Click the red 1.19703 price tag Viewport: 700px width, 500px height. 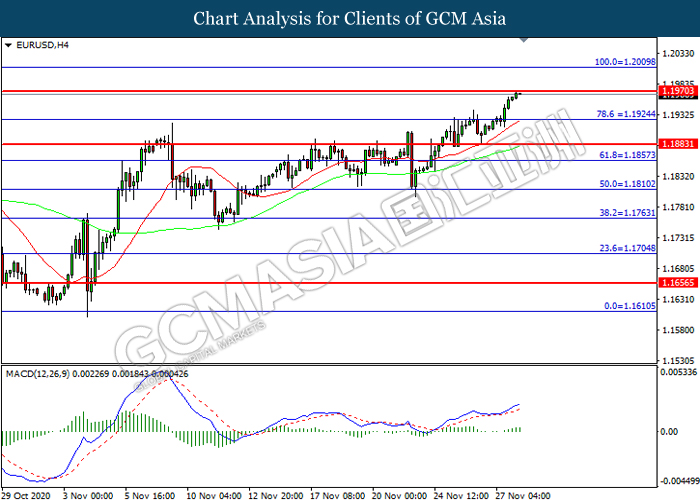[x=677, y=91]
